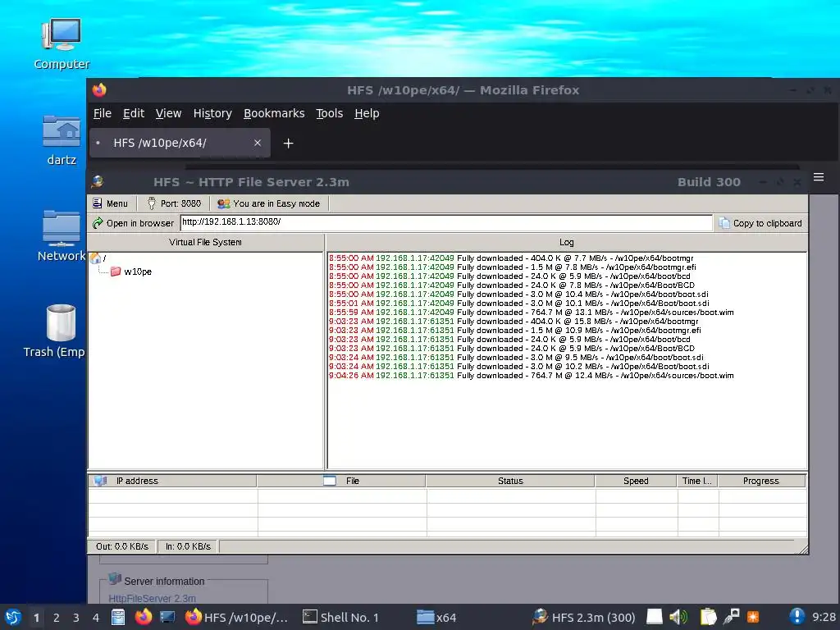Switch to workspace 2
840x630 pixels.
[x=57, y=618]
